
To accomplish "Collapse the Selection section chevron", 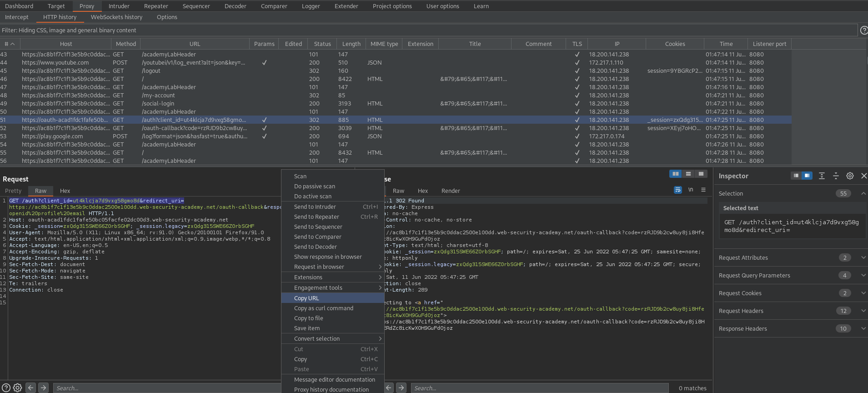I will (x=863, y=193).
